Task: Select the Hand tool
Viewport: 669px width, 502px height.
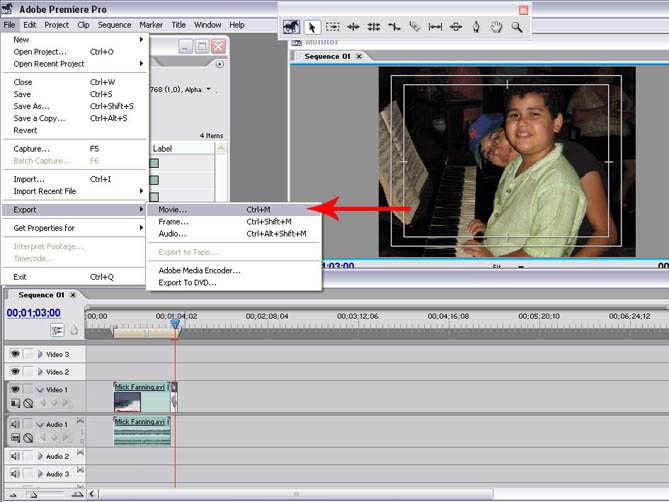Action: click(497, 27)
